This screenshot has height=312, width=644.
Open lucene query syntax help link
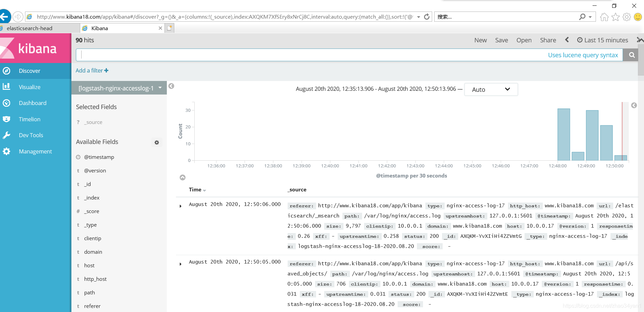tap(583, 55)
